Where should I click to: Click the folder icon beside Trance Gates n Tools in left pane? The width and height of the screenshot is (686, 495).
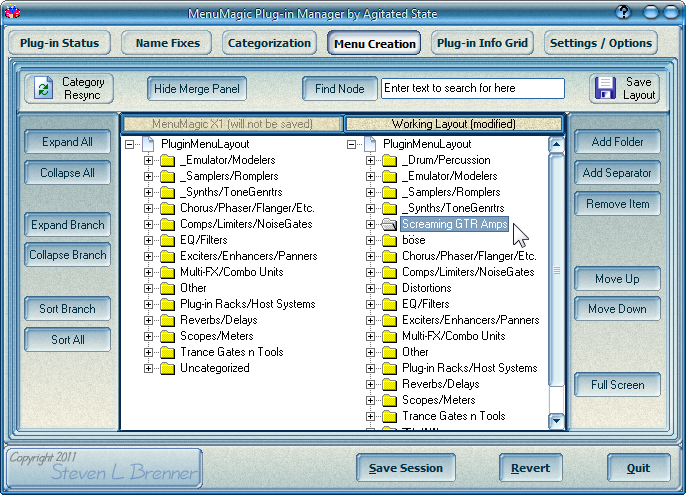point(167,352)
